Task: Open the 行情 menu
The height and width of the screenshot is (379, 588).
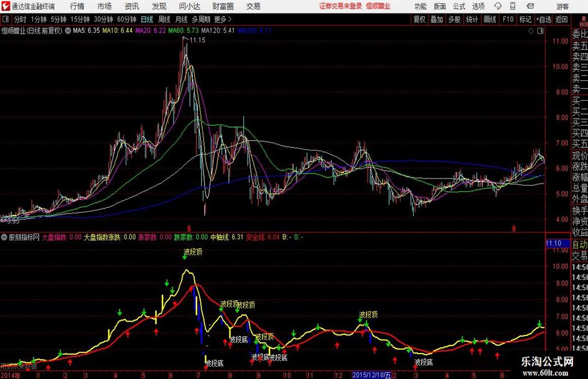Action: coord(77,6)
